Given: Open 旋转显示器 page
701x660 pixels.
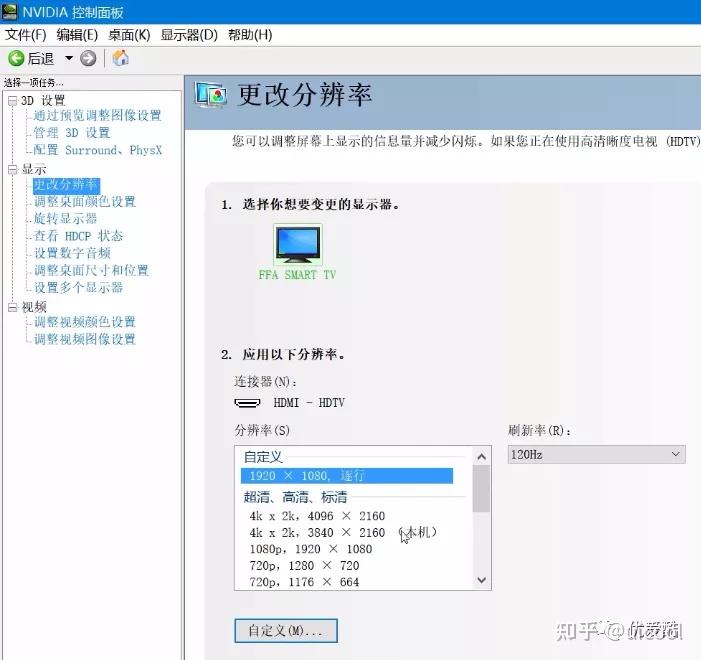Looking at the screenshot, I should coord(65,219).
